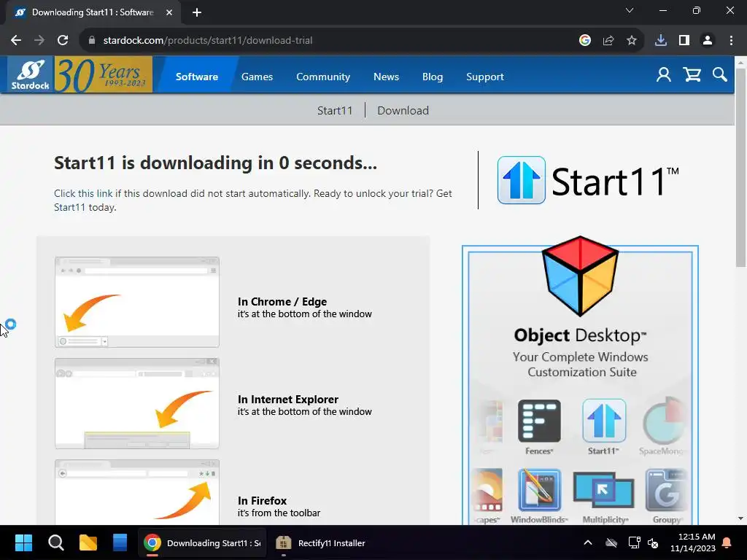Select the Community nav menu
747x560 pixels.
tap(323, 77)
